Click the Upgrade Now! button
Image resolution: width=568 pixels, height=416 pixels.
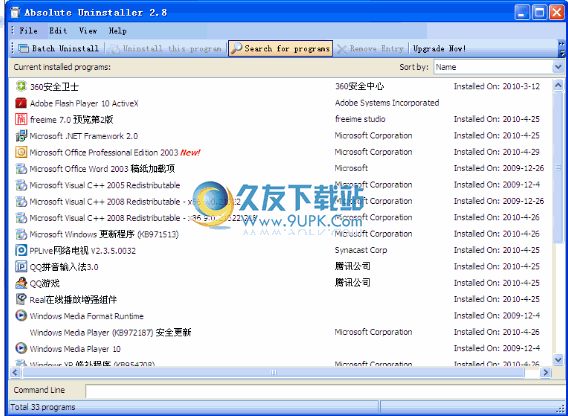[439, 49]
